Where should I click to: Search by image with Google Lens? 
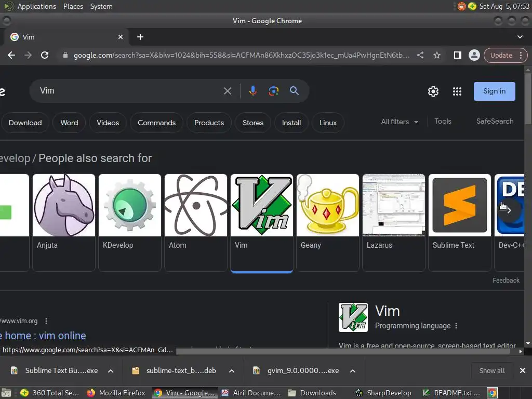point(273,91)
